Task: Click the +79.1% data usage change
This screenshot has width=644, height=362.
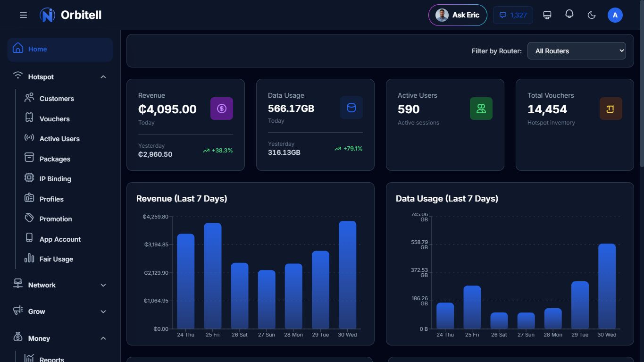Action: (x=349, y=149)
